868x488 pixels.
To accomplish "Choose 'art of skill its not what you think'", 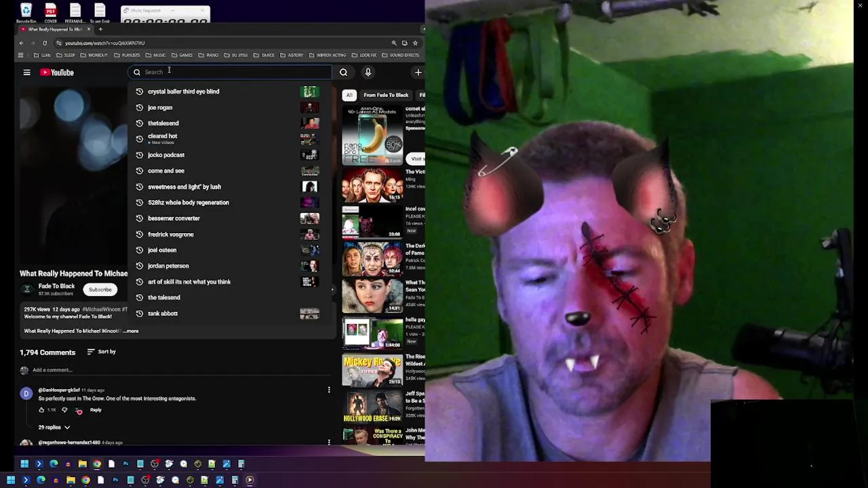I will 228,282.
